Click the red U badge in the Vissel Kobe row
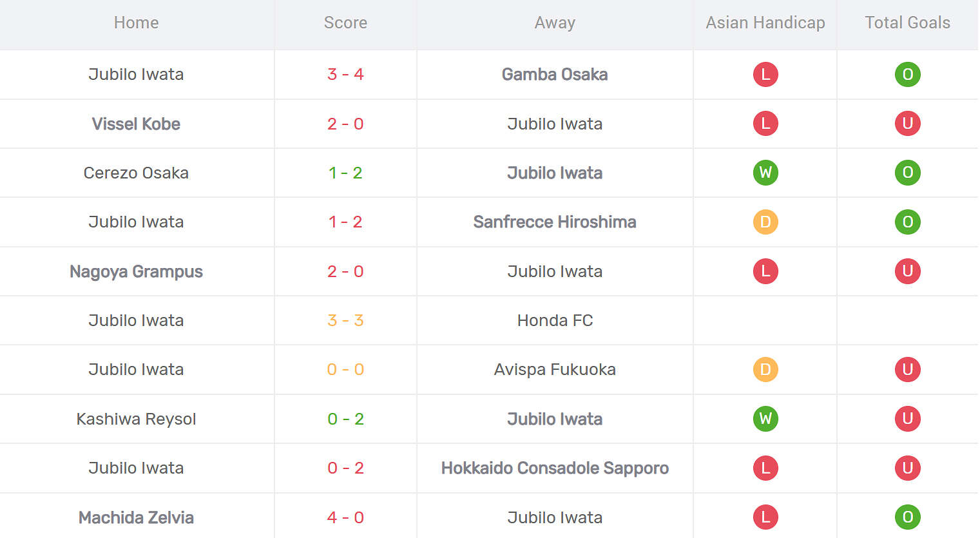The image size is (980, 538). (x=907, y=123)
